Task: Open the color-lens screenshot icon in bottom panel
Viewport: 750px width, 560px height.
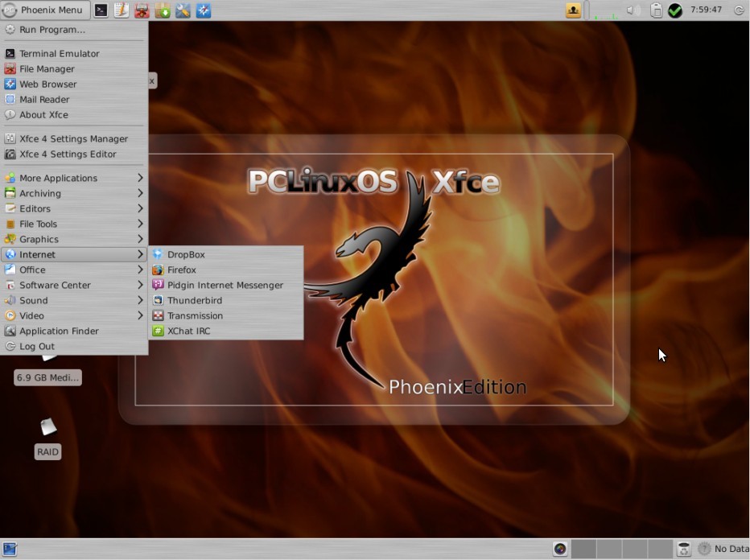Action: click(x=559, y=549)
